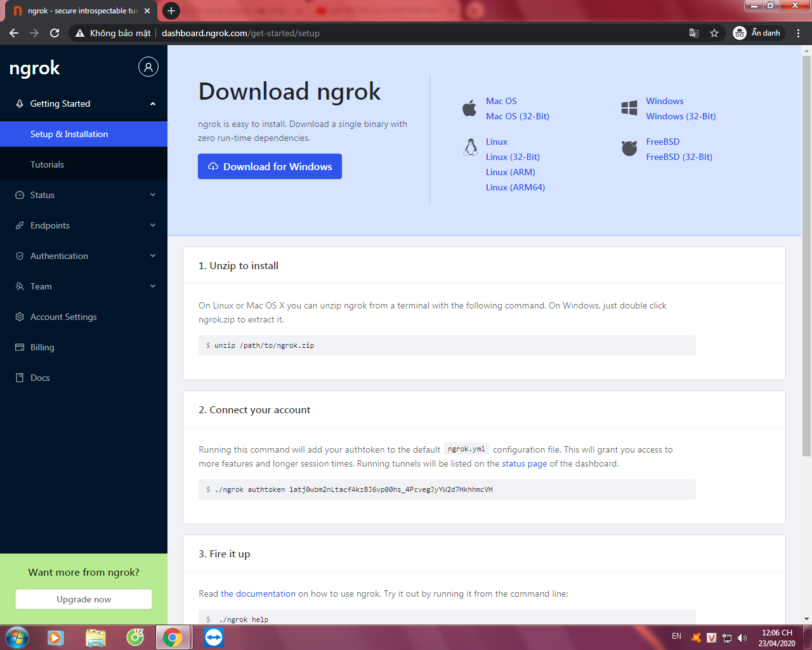Click the translate page icon in address bar
The height and width of the screenshot is (650, 812).
tap(694, 33)
